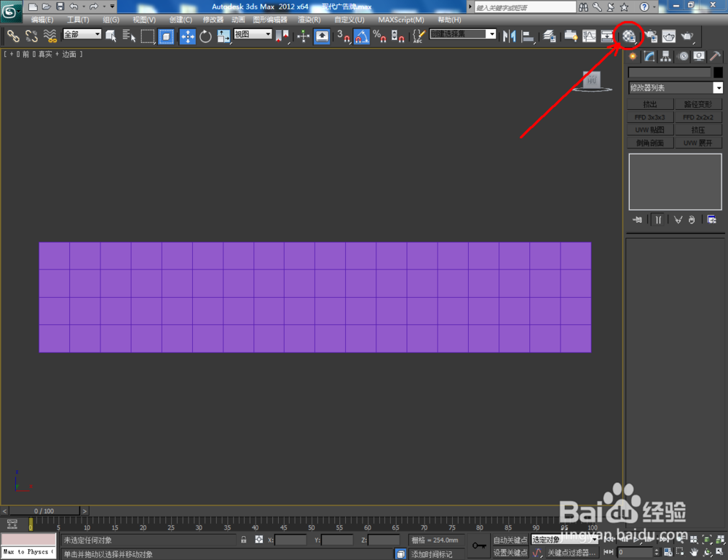Activate the Select Object cursor tool
Viewport: 728px width, 560px height.
(111, 36)
